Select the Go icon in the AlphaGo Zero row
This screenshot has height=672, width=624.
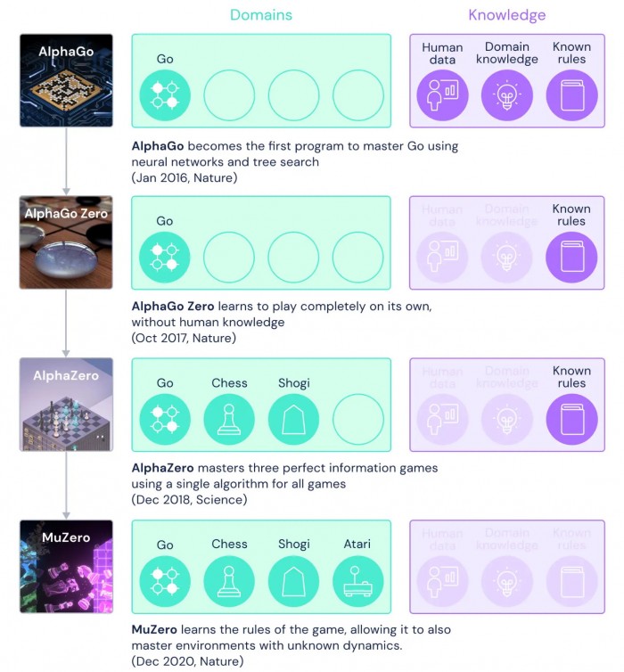[165, 257]
